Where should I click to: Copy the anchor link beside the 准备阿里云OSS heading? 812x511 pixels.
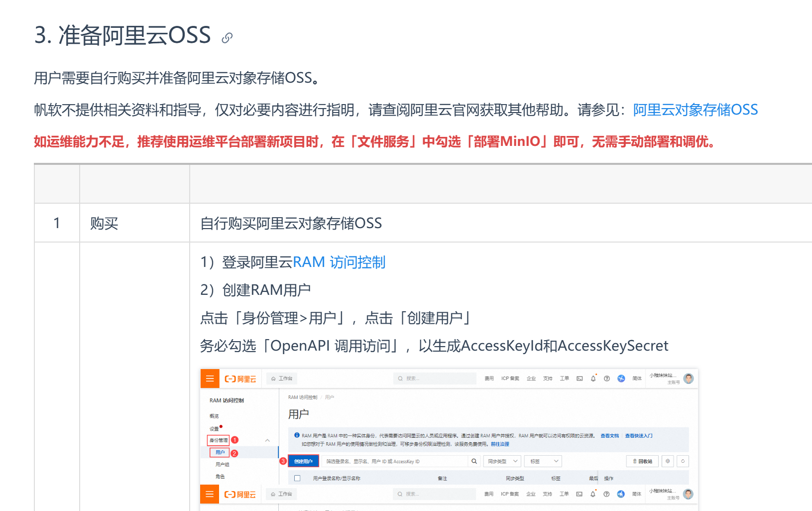227,38
